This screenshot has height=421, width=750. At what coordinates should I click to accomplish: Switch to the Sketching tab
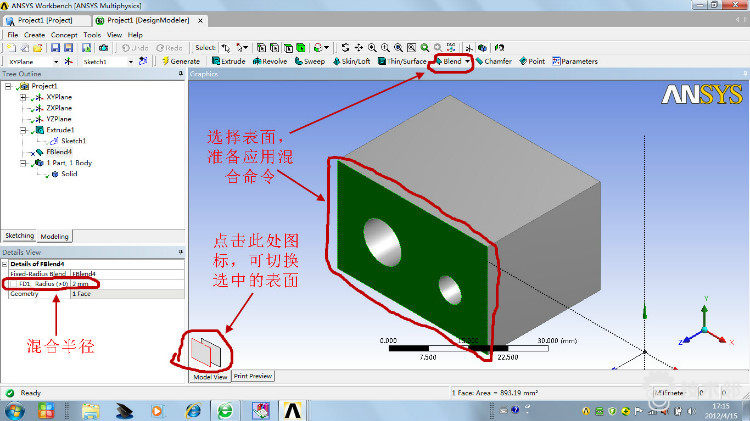[x=20, y=236]
